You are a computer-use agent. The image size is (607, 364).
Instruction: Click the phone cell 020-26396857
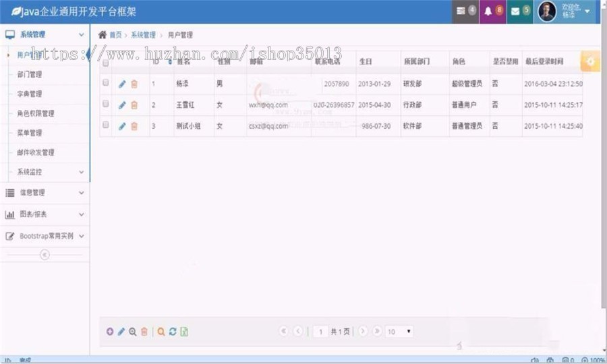(x=334, y=105)
